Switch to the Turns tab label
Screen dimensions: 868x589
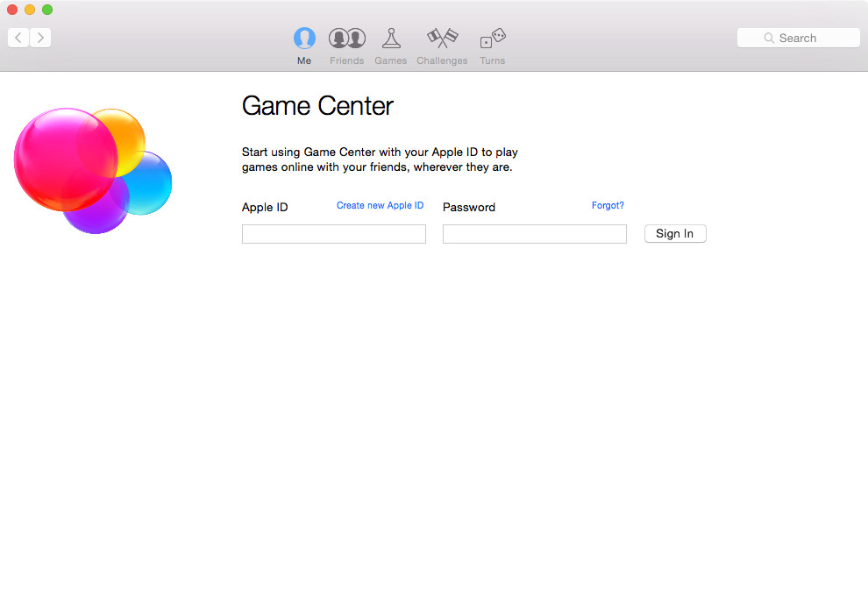pos(493,60)
